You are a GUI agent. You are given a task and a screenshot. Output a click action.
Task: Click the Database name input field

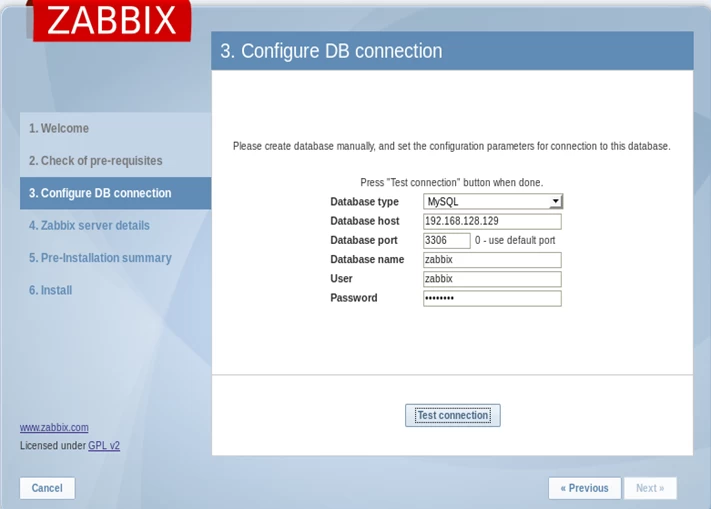(x=492, y=260)
